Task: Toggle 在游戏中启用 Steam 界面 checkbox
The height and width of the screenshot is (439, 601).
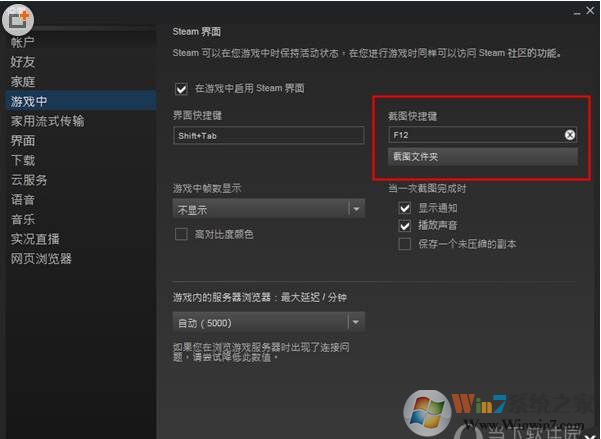Action: pos(181,89)
